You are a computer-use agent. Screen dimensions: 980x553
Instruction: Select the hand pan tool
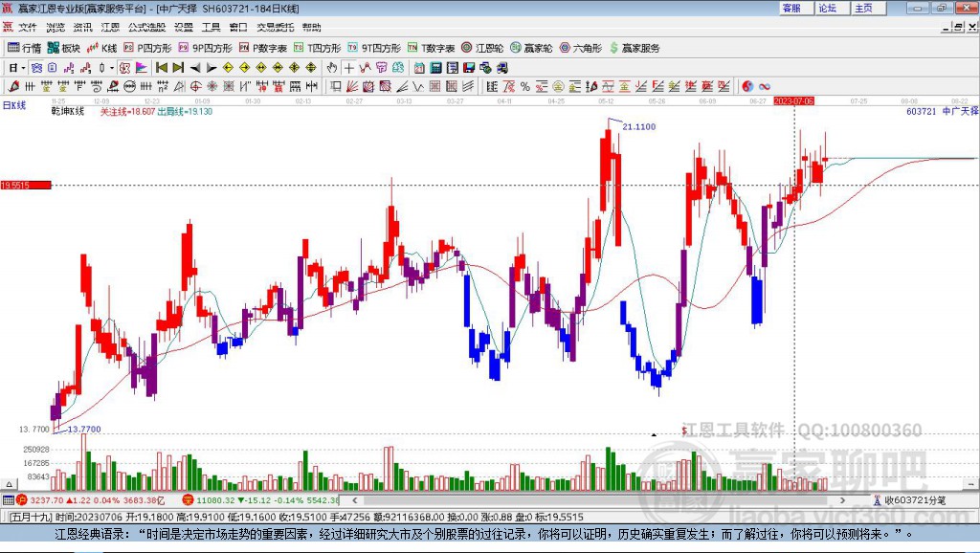(332, 68)
